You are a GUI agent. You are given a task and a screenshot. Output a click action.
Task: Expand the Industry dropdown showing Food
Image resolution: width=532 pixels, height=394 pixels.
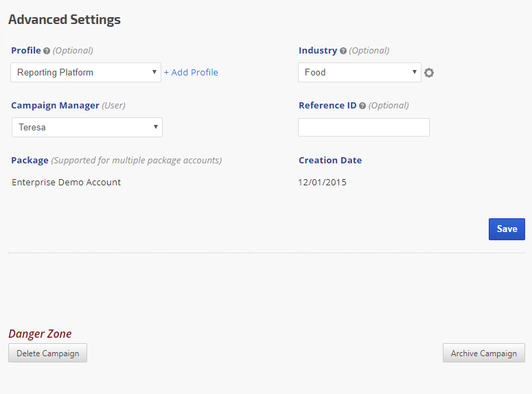[x=359, y=72]
